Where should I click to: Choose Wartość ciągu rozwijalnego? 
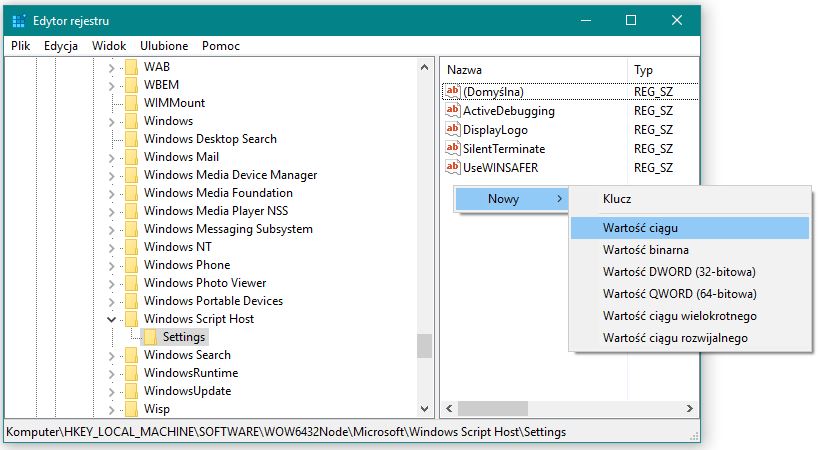click(x=690, y=338)
